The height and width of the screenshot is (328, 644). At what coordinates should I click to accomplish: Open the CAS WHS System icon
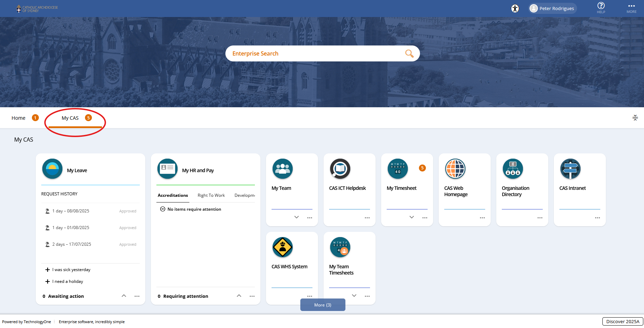coord(283,247)
